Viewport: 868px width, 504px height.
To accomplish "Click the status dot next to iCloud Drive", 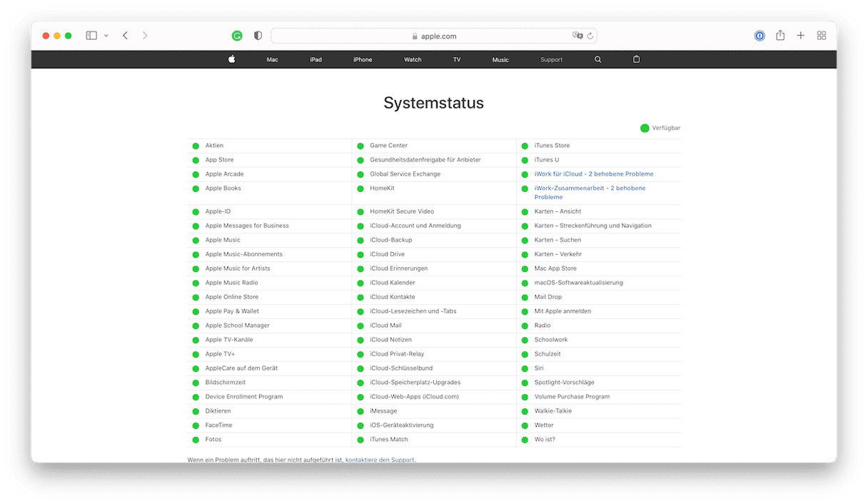I will click(360, 254).
